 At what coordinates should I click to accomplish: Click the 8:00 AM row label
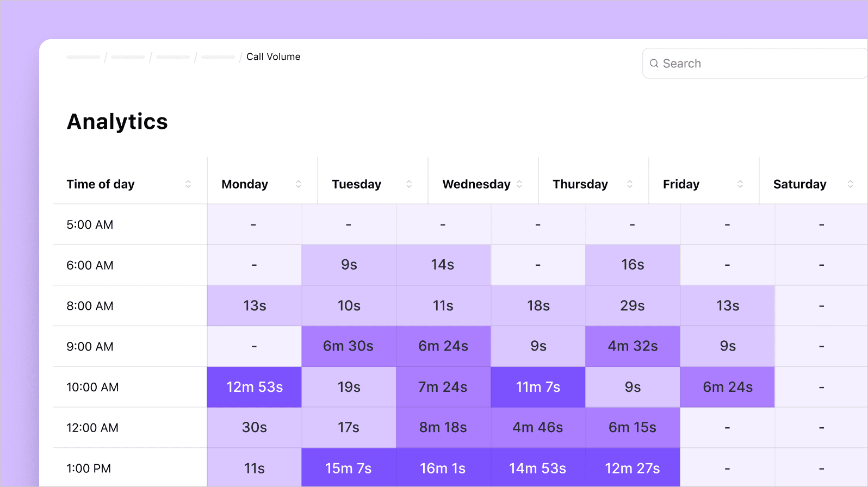click(x=90, y=305)
